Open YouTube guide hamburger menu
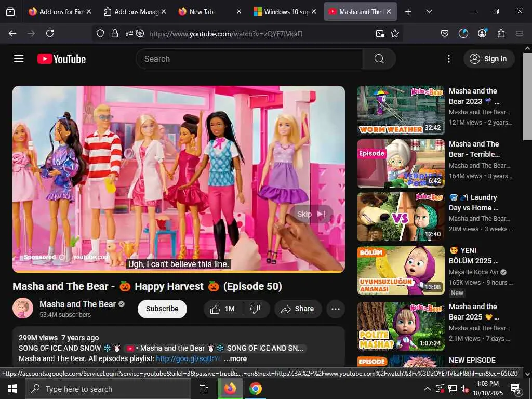Screen dimensions: 532x399 pyautogui.click(x=19, y=59)
